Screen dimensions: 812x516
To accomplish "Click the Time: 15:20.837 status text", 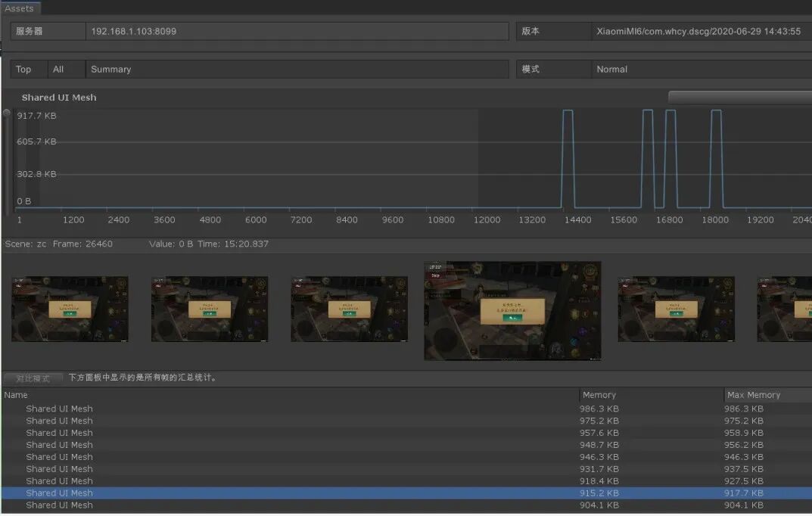I will point(232,244).
